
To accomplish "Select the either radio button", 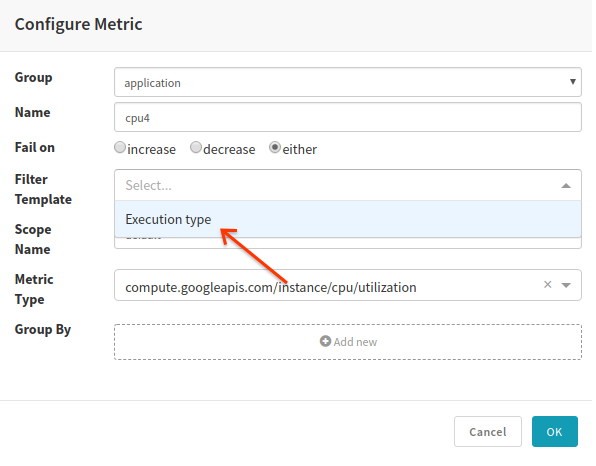I will click(x=275, y=147).
